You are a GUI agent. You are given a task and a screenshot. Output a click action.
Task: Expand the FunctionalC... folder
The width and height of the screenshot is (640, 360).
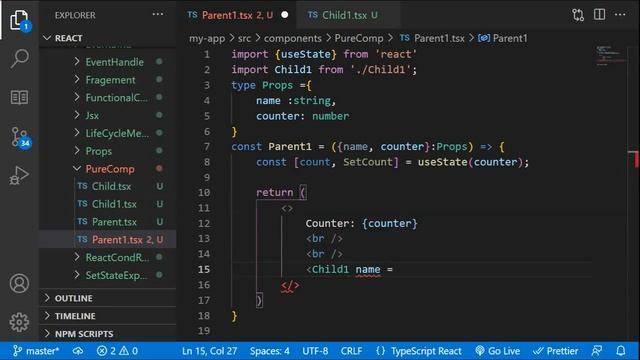[116, 98]
